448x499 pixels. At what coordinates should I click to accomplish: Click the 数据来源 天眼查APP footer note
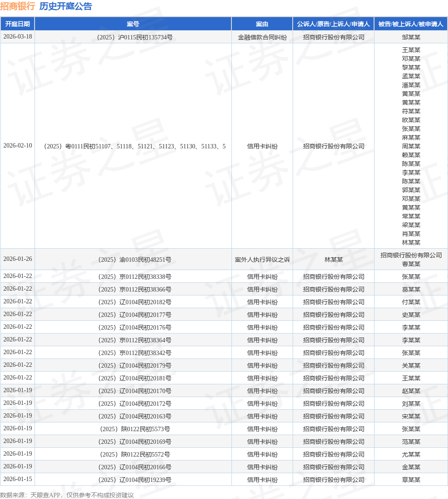[67, 495]
